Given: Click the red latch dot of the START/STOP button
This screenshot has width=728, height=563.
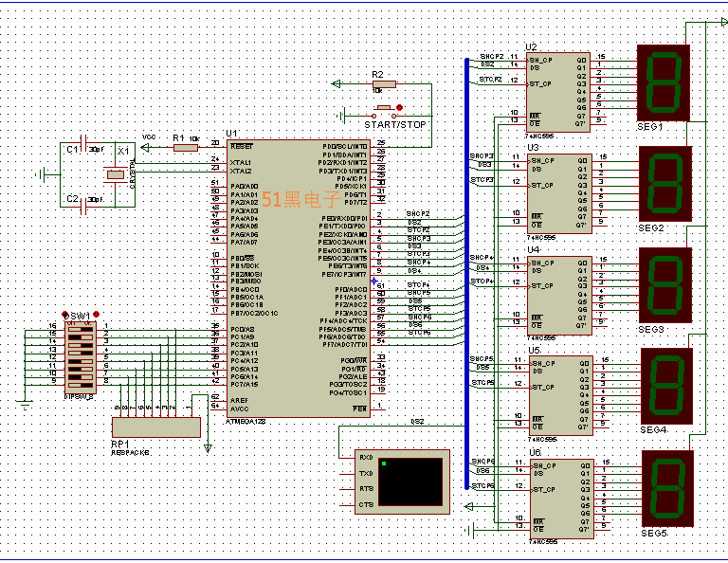Looking at the screenshot, I should [399, 108].
